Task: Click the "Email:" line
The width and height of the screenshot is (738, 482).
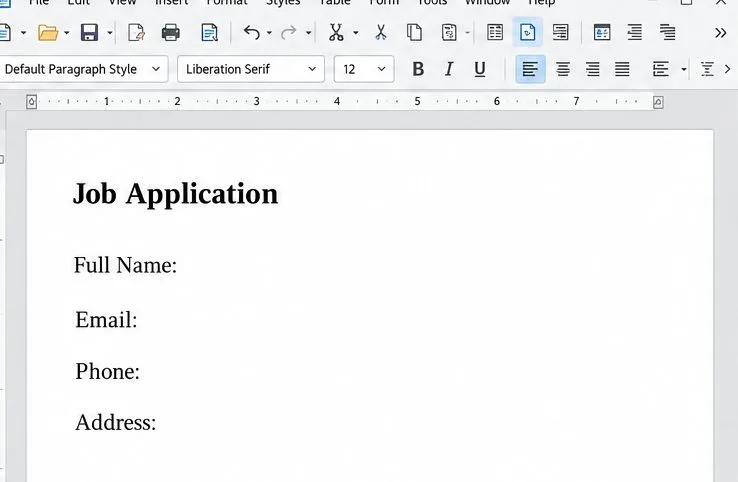Action: [106, 320]
